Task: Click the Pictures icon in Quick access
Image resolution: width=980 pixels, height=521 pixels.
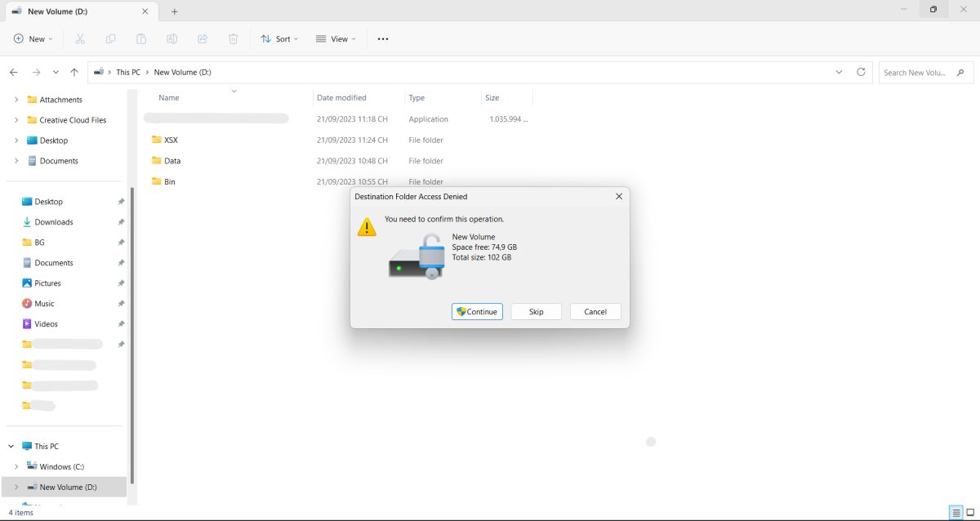Action: [x=27, y=283]
